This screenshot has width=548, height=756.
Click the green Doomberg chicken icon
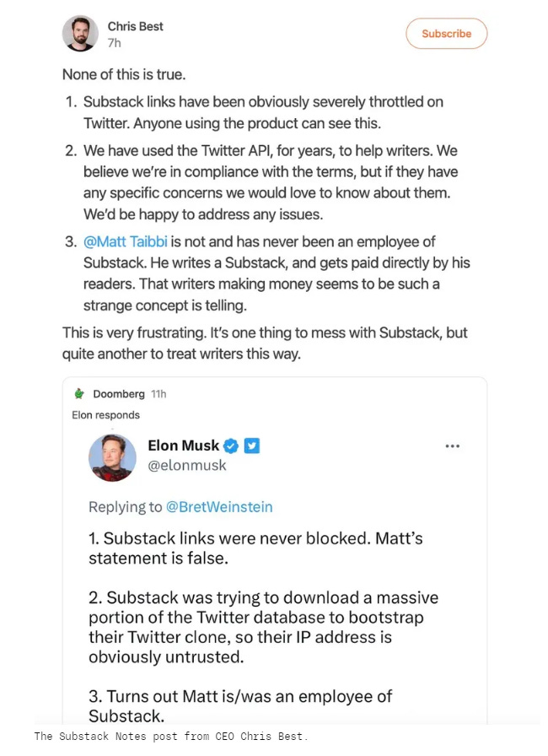79,394
